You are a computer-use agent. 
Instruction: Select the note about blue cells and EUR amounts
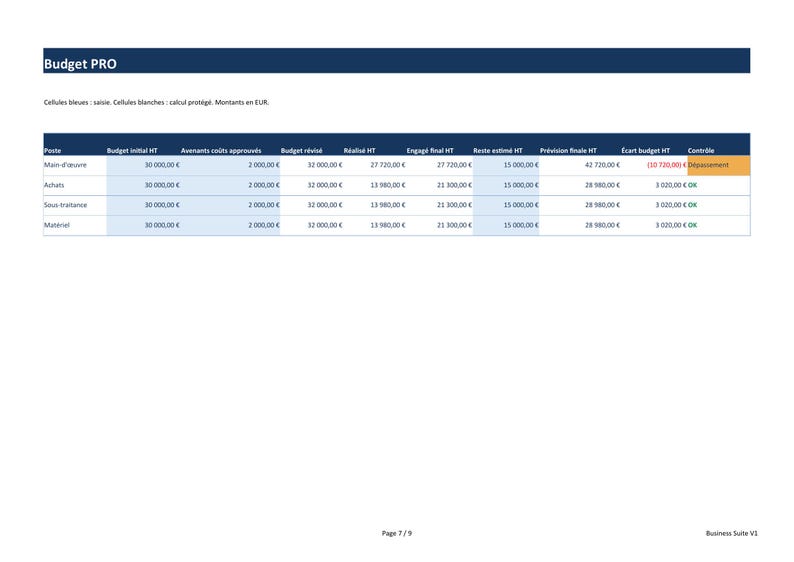(x=156, y=102)
